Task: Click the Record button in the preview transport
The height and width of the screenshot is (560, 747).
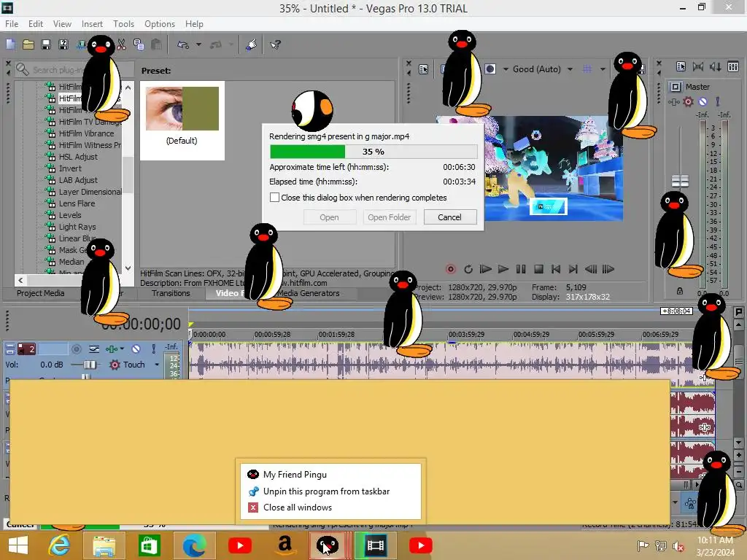Action: tap(450, 269)
